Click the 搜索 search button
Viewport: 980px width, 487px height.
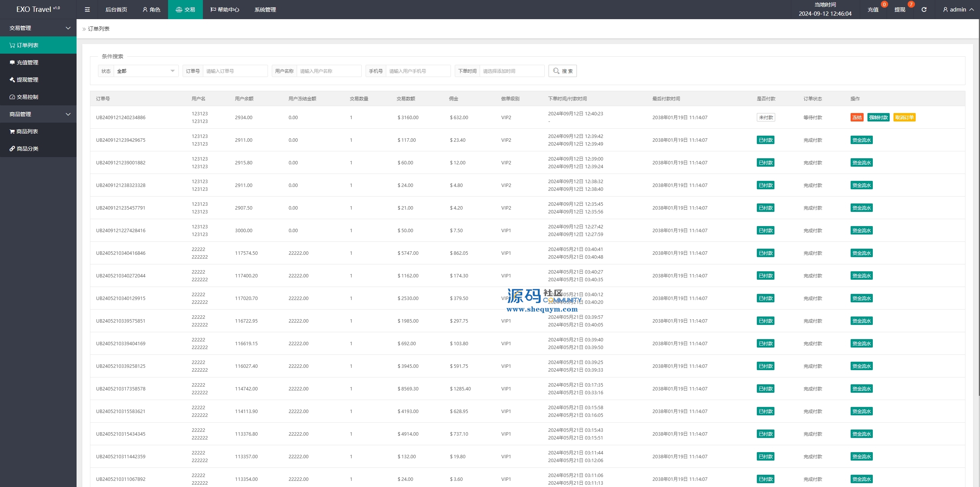[562, 71]
